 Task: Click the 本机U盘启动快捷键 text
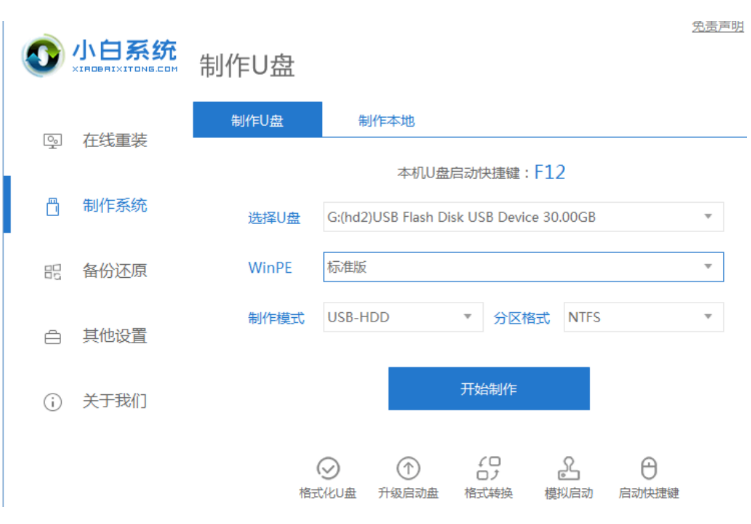pyautogui.click(x=458, y=173)
